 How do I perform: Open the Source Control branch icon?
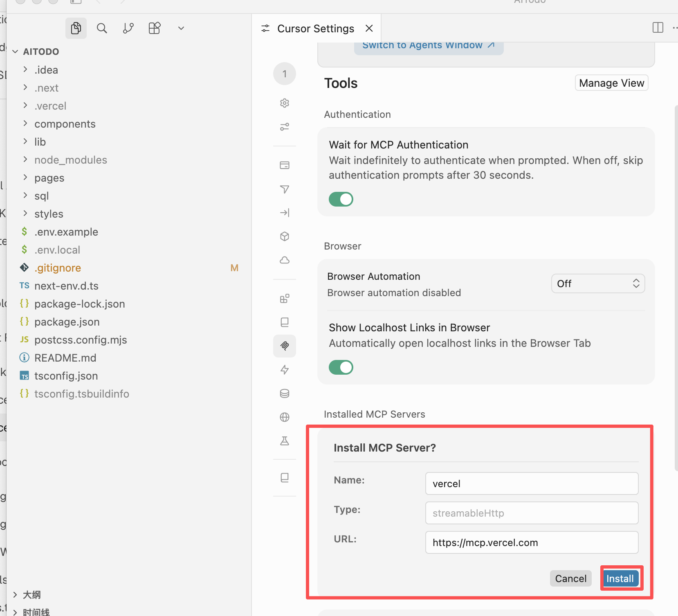[x=128, y=28]
